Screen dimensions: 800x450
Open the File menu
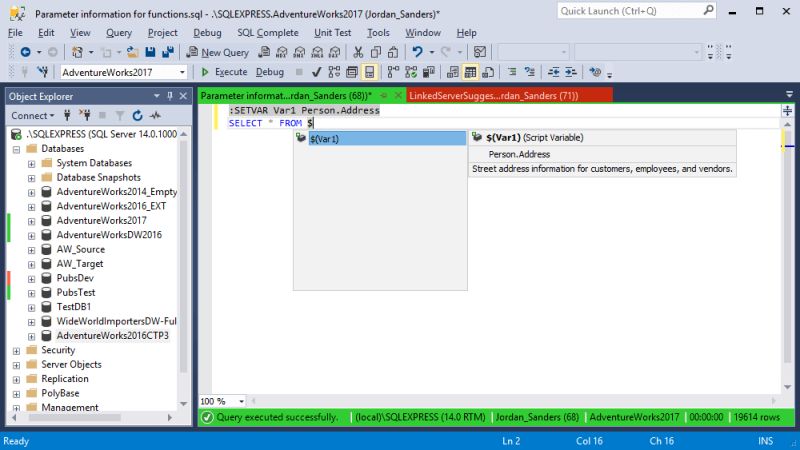[x=15, y=33]
